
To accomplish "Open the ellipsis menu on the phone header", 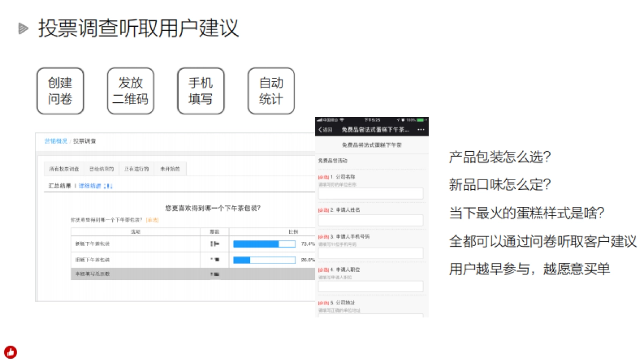I will pos(421,129).
